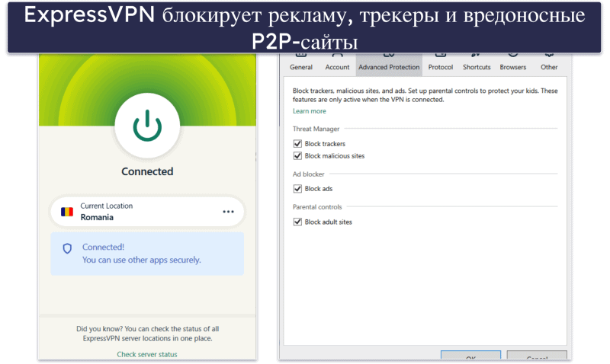Click 'You can use other apps securely' text
The height and width of the screenshot is (364, 610).
coord(142,260)
